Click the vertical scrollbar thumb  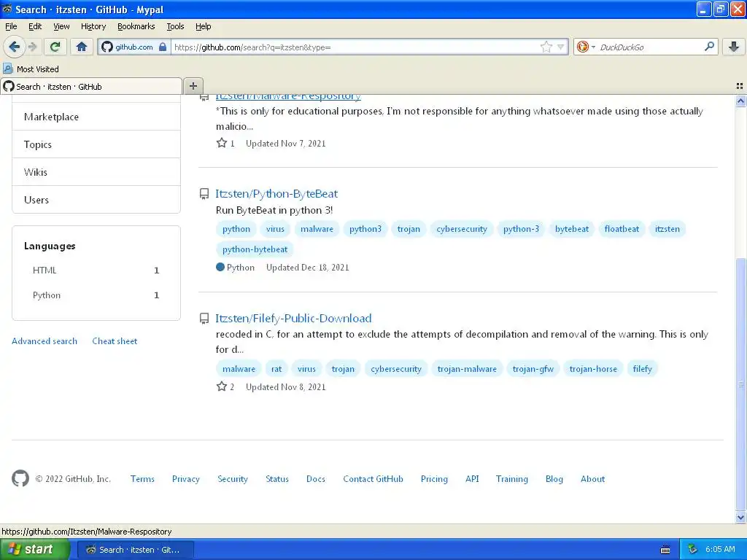pyautogui.click(x=740, y=384)
